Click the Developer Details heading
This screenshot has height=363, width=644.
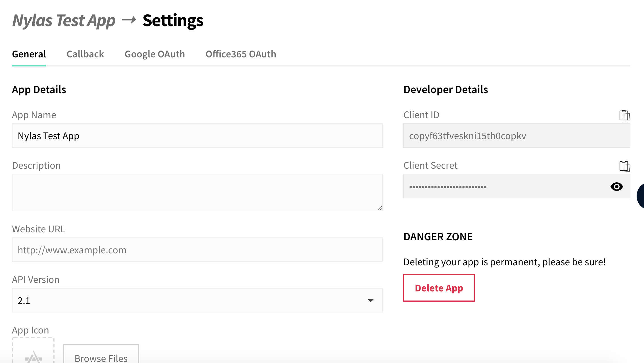[x=446, y=89]
